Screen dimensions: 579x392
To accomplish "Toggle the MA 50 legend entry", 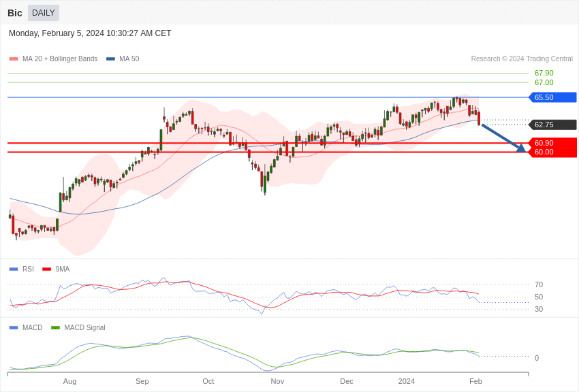I will [x=123, y=59].
